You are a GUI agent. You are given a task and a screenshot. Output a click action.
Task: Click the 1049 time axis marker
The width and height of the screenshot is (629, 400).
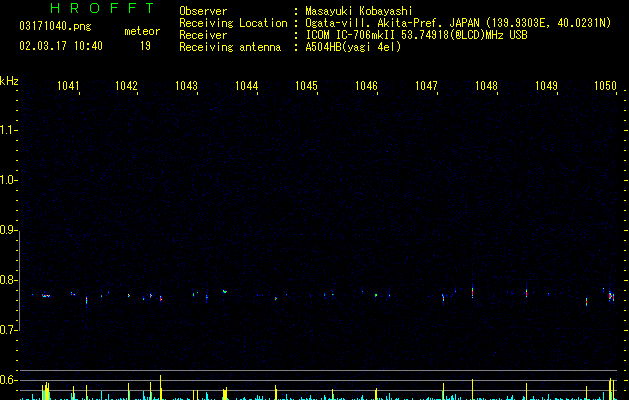pos(546,85)
